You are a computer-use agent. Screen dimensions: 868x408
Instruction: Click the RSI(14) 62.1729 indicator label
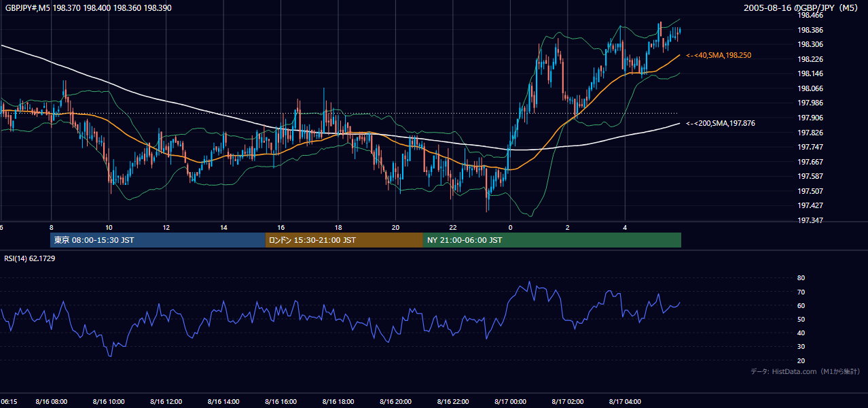[x=30, y=258]
